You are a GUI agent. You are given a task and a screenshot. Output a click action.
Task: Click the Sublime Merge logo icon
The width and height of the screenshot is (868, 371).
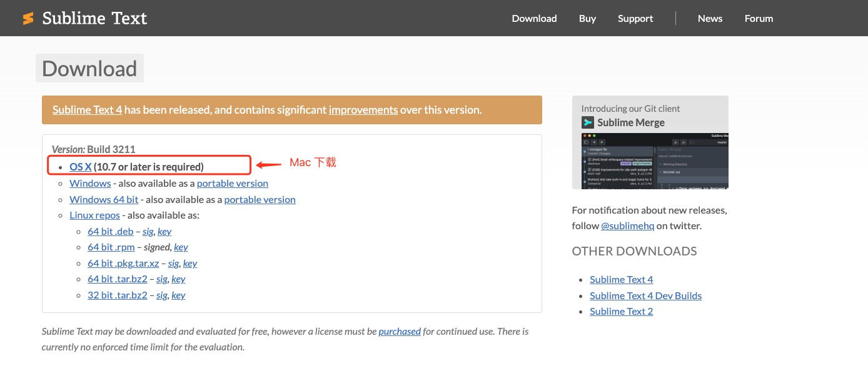587,122
